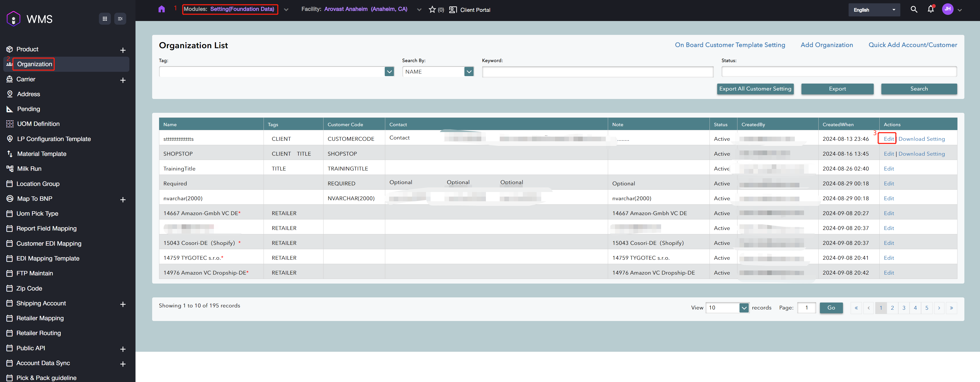Open the notifications bell
This screenshot has height=382, width=980.
click(x=931, y=9)
